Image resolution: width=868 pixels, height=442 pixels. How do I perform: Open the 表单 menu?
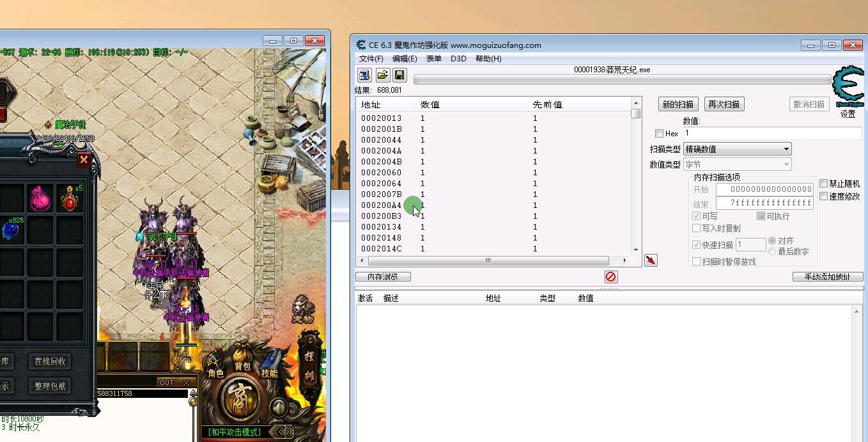[433, 59]
